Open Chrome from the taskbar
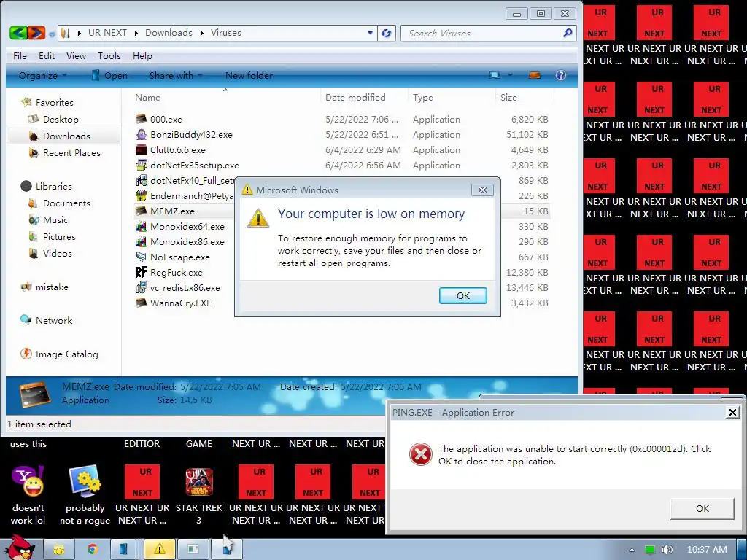The height and width of the screenshot is (560, 747). pos(92,550)
